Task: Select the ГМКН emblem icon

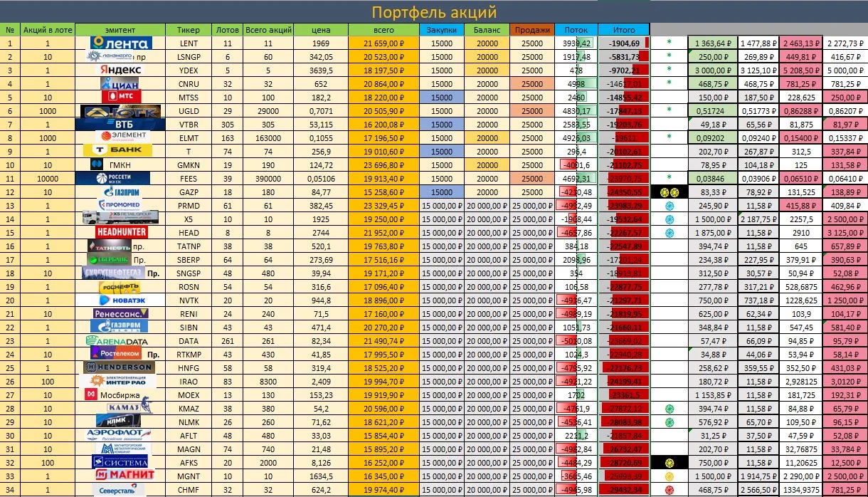Action: (x=97, y=164)
